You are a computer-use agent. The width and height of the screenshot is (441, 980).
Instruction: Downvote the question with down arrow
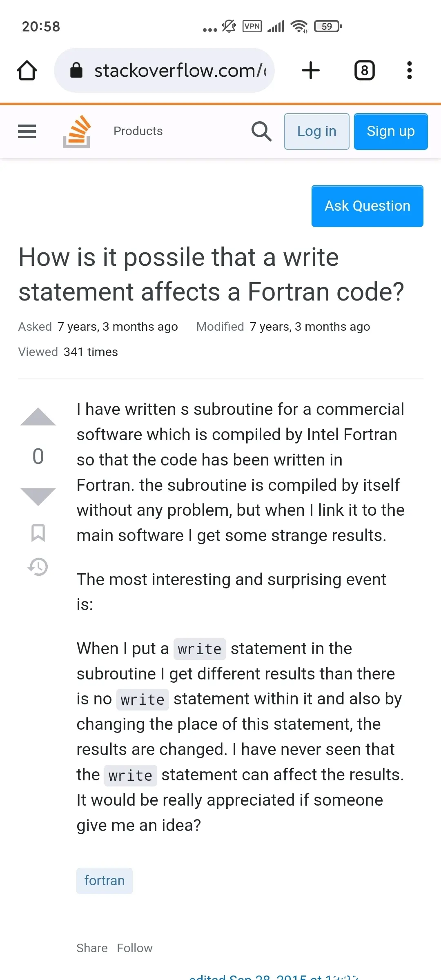point(38,497)
